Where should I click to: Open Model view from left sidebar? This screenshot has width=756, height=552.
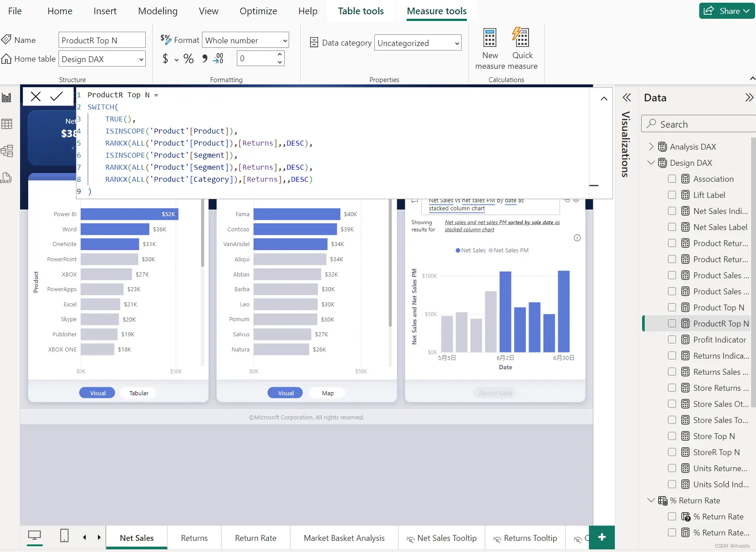coord(7,151)
